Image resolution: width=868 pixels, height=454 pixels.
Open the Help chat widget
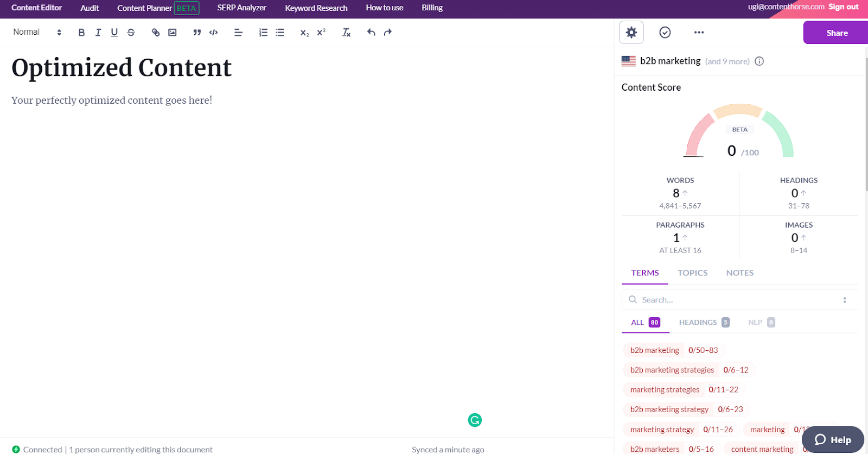(833, 439)
